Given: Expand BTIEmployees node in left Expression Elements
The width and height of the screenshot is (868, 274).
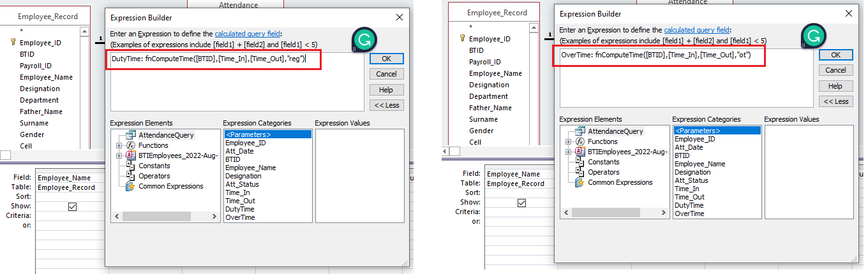Looking at the screenshot, I should pyautogui.click(x=119, y=155).
